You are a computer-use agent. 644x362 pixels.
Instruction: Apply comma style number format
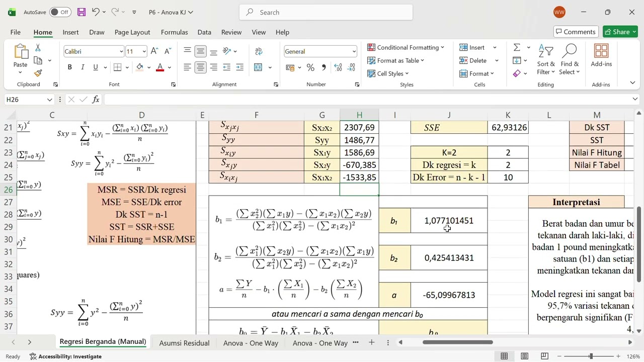click(x=324, y=67)
